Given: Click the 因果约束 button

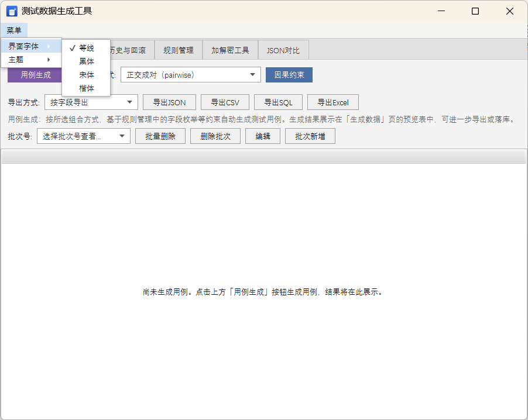Looking at the screenshot, I should pyautogui.click(x=289, y=75).
